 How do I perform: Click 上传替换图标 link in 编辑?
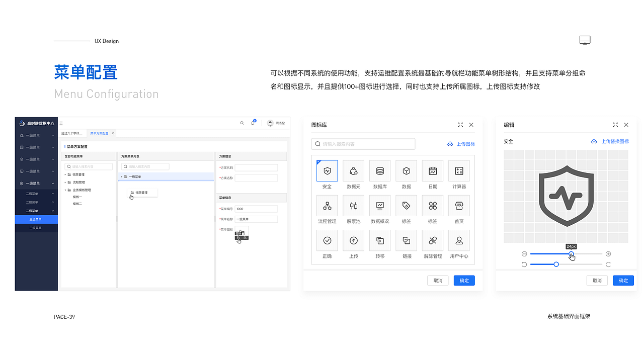point(610,142)
